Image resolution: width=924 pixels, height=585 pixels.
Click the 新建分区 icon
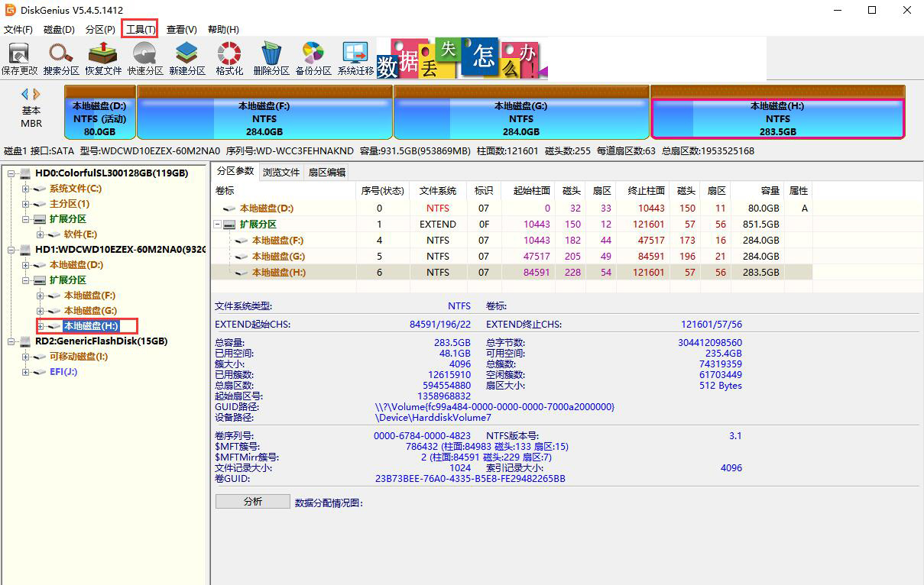point(186,57)
